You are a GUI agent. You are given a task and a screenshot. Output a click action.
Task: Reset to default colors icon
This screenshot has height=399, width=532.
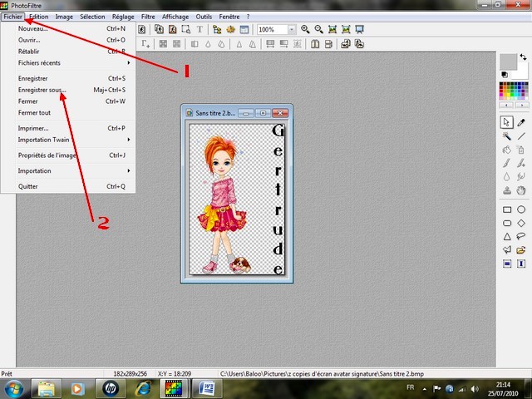click(x=505, y=75)
